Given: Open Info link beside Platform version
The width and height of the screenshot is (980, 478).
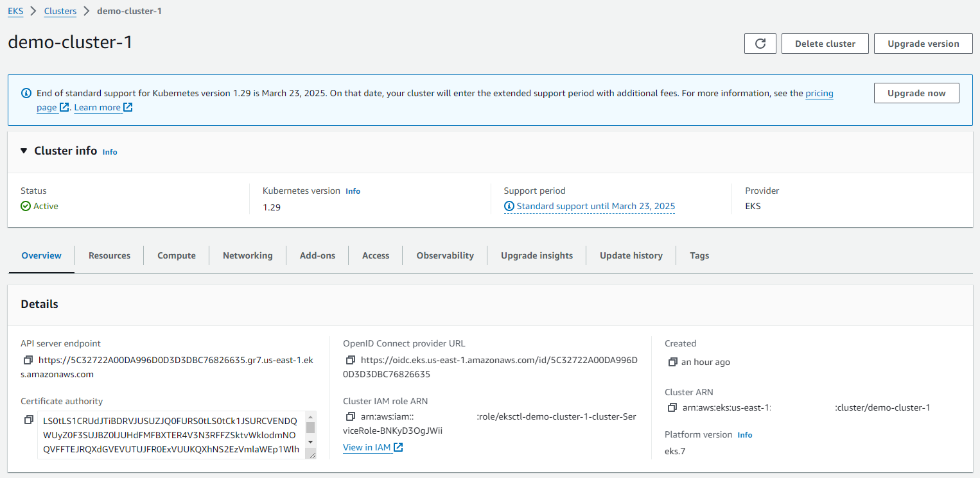Looking at the screenshot, I should pos(745,435).
